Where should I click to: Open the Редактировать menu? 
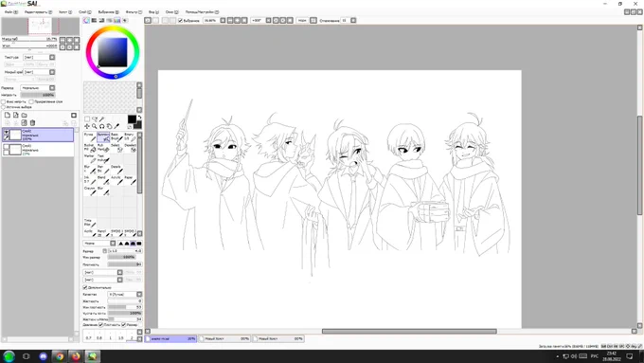(x=38, y=12)
